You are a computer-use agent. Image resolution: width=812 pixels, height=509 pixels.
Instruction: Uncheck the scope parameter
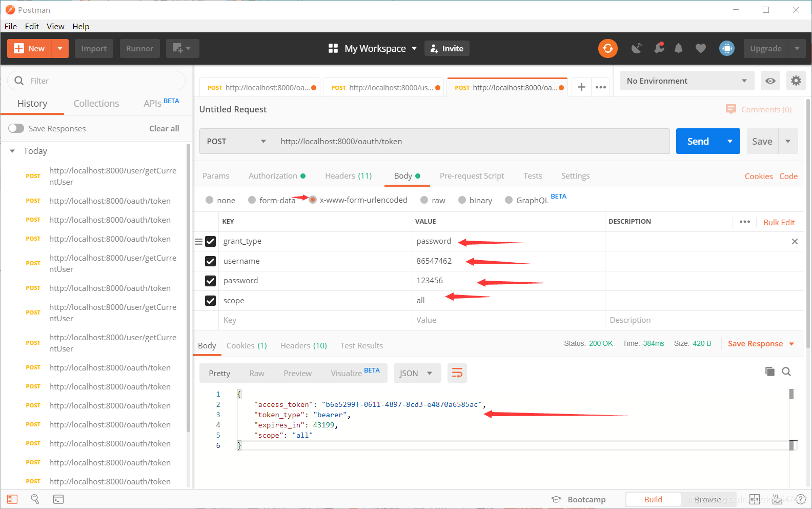tap(210, 301)
